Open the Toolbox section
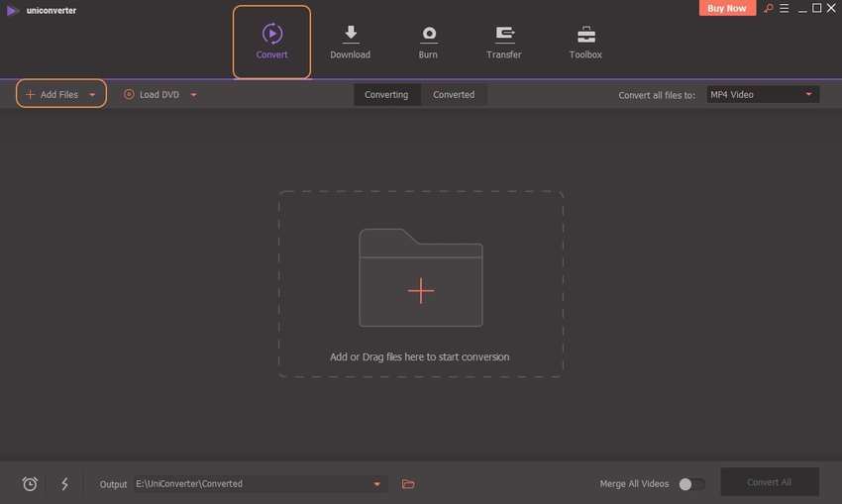The image size is (842, 504). click(x=585, y=42)
